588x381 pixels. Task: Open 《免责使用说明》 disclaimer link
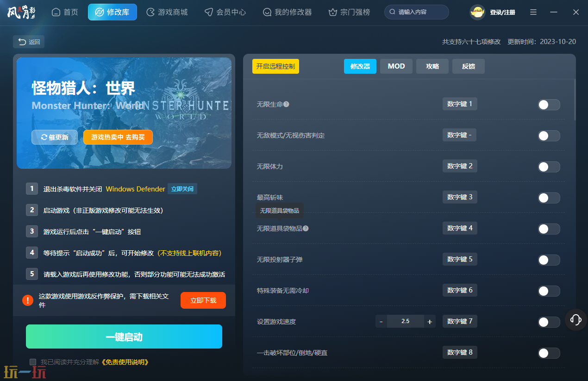click(x=124, y=362)
